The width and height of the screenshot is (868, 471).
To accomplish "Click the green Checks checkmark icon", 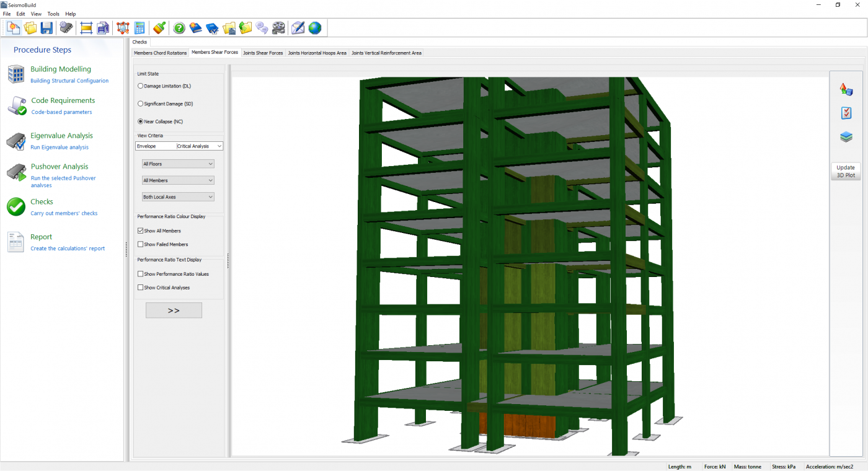I will click(16, 207).
